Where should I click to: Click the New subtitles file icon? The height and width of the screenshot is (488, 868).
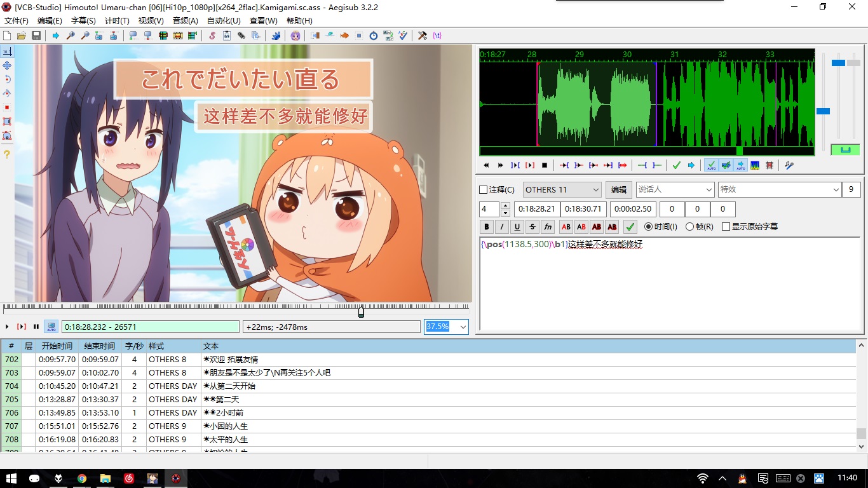7,36
